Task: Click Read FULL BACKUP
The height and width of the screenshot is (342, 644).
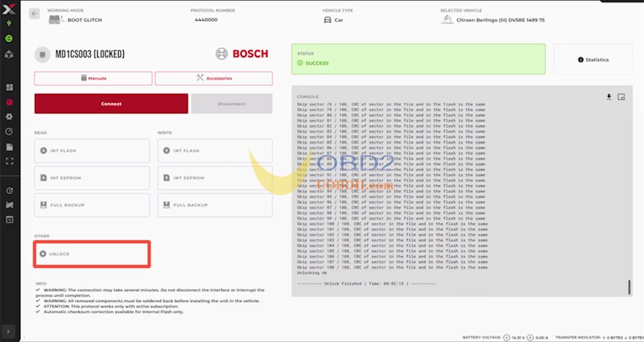Action: point(92,205)
